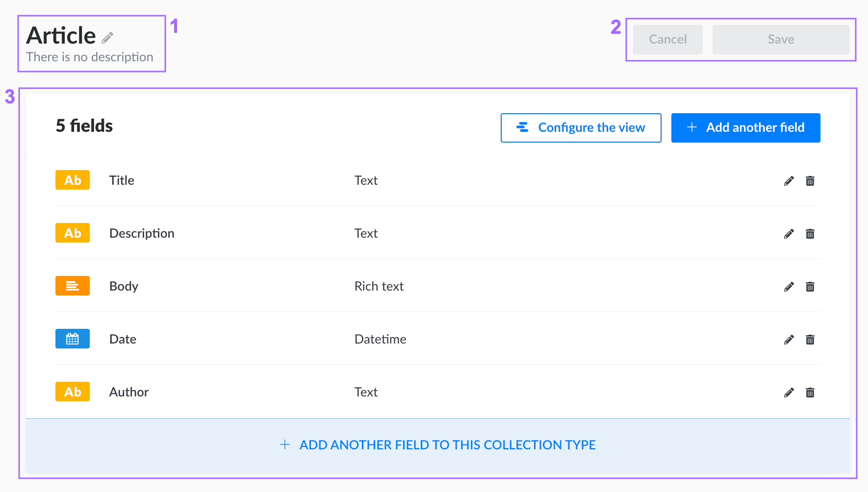The width and height of the screenshot is (868, 492).
Task: Delete the Author field with the trash icon
Action: (810, 393)
